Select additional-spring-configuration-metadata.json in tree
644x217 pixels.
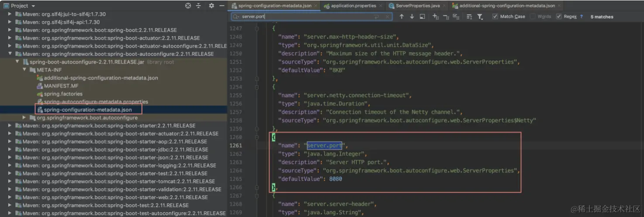[x=101, y=78]
